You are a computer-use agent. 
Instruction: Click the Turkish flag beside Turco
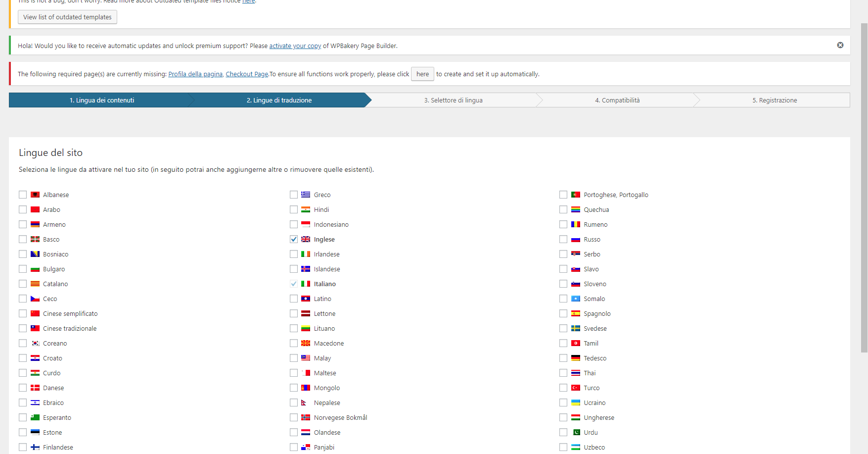pyautogui.click(x=576, y=388)
